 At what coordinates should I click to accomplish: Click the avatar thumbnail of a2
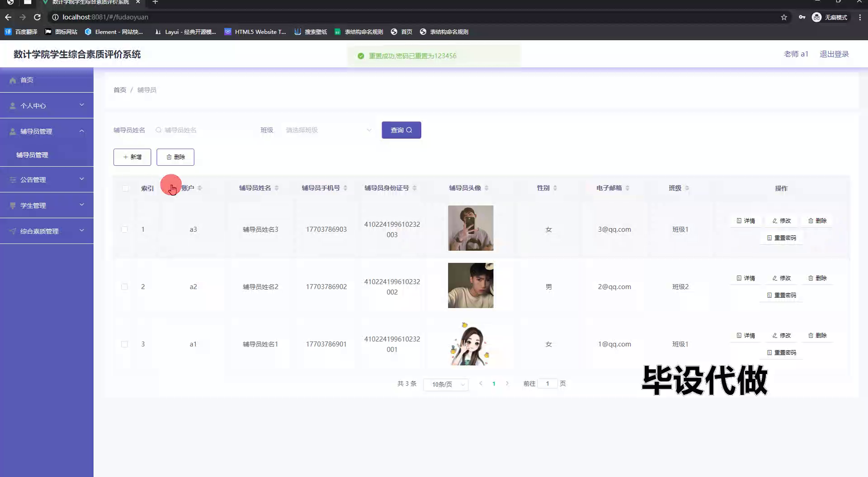(471, 285)
